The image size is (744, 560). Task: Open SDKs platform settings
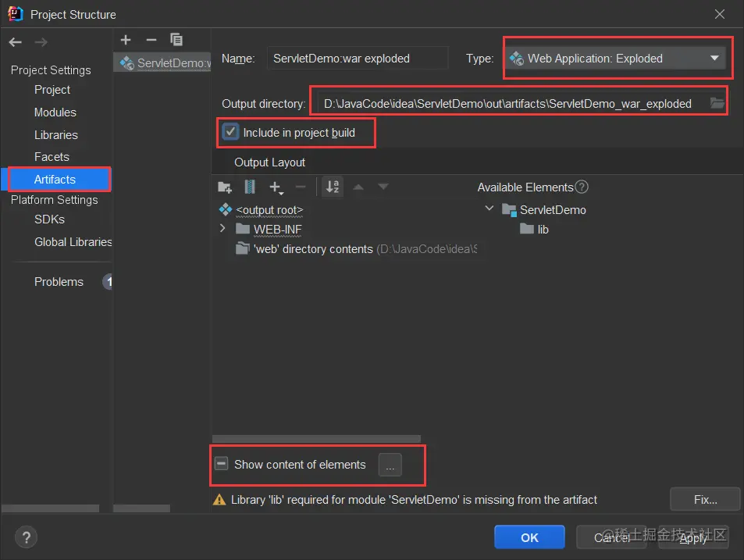(x=49, y=219)
